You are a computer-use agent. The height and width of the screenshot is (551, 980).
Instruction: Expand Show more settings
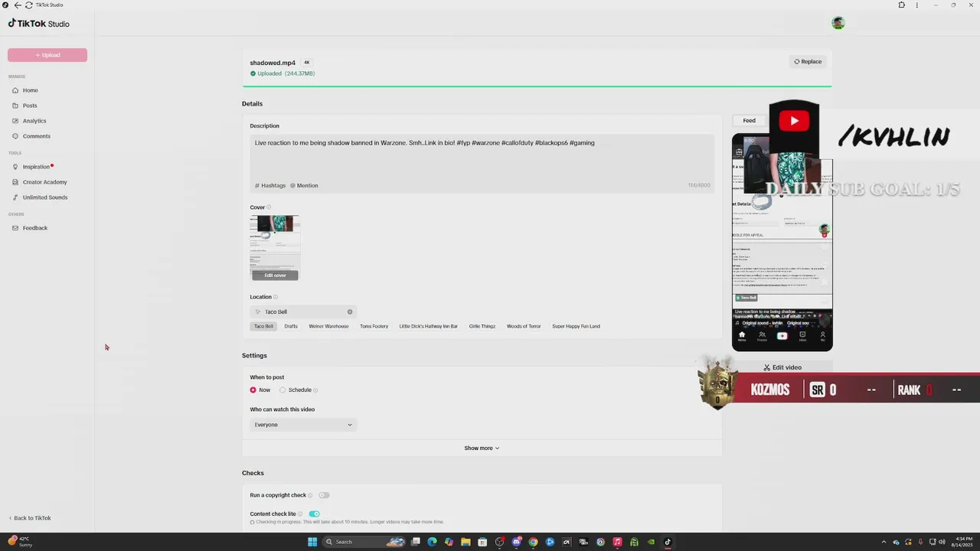pyautogui.click(x=482, y=448)
